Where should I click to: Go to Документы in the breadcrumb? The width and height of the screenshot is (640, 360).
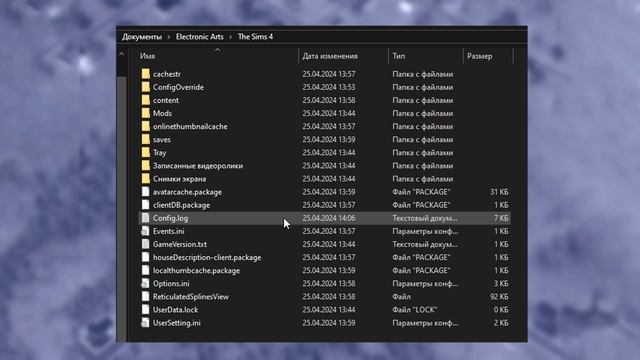tap(142, 37)
